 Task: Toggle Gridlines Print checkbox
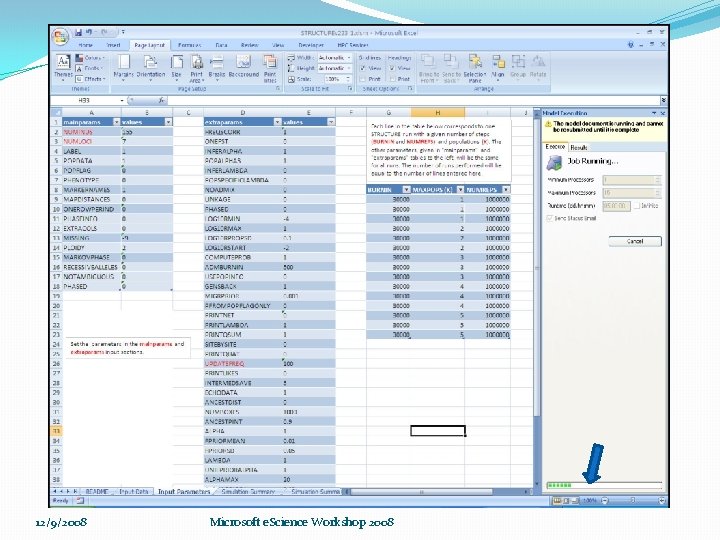click(363, 79)
